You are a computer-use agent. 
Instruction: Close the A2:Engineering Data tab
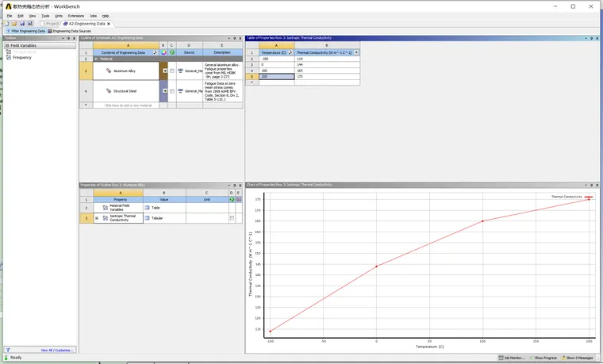point(109,24)
